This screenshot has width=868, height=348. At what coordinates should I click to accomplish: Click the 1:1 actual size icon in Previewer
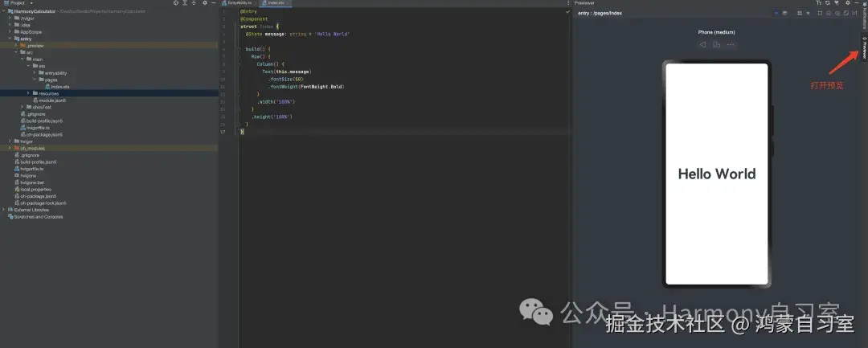coord(854,14)
